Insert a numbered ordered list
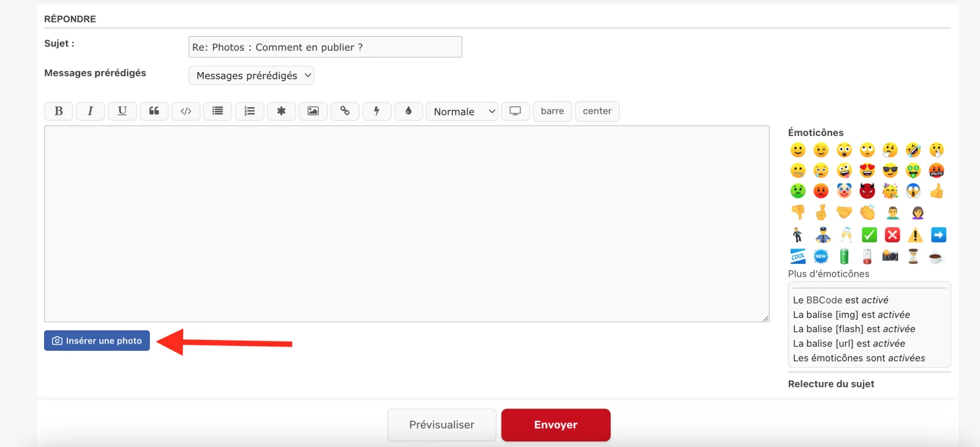The width and height of the screenshot is (980, 447). [x=249, y=111]
